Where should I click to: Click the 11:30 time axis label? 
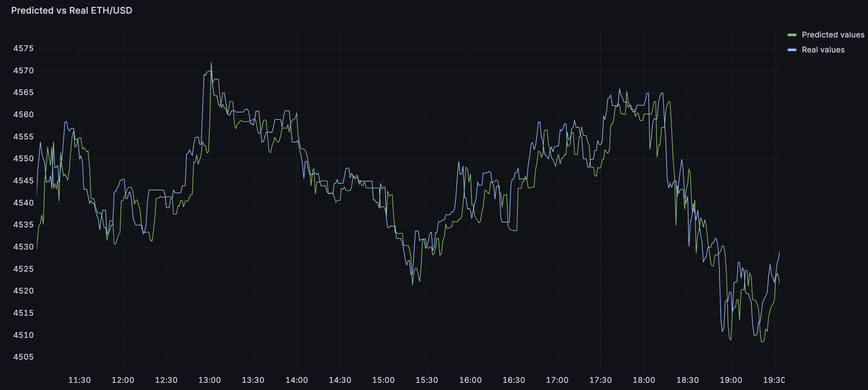pyautogui.click(x=80, y=380)
